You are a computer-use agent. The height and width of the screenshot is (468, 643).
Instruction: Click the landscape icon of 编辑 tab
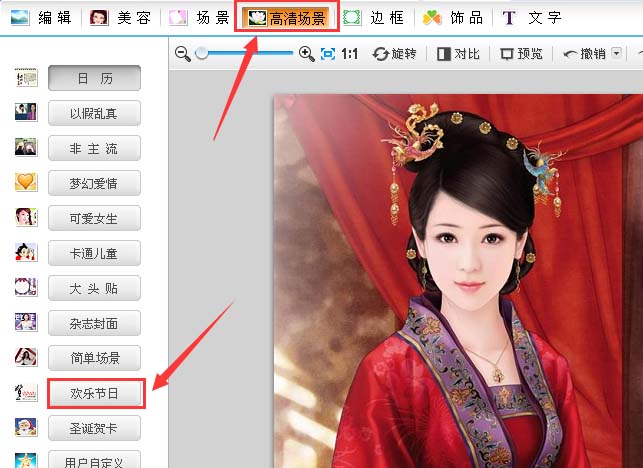[x=20, y=18]
